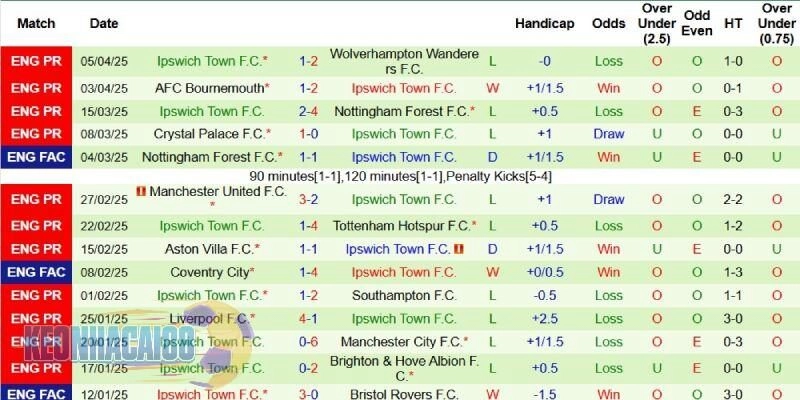Click the red card icon beside Manchester United F.C.
The height and width of the screenshot is (400, 800).
click(x=141, y=190)
